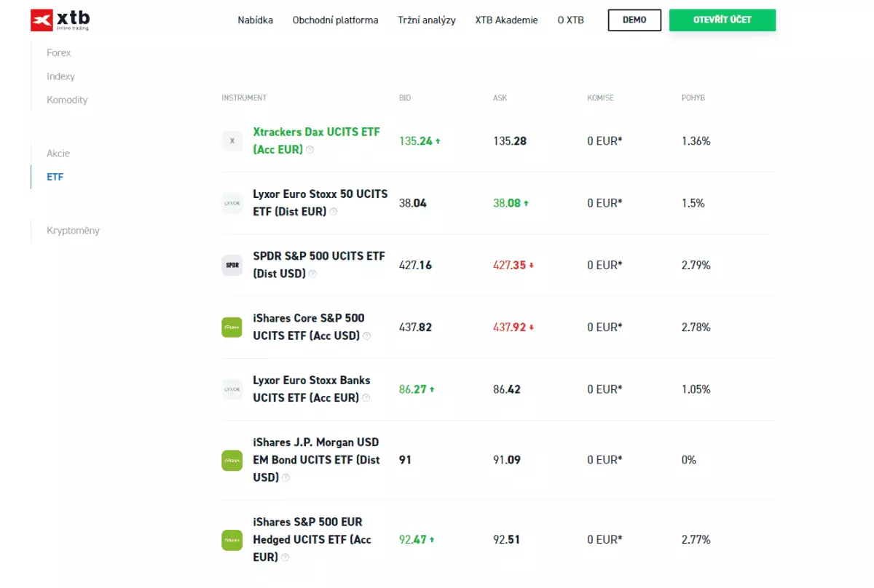This screenshot has height=588, width=874.
Task: Select Akcie in the sidebar
Action: pos(58,154)
